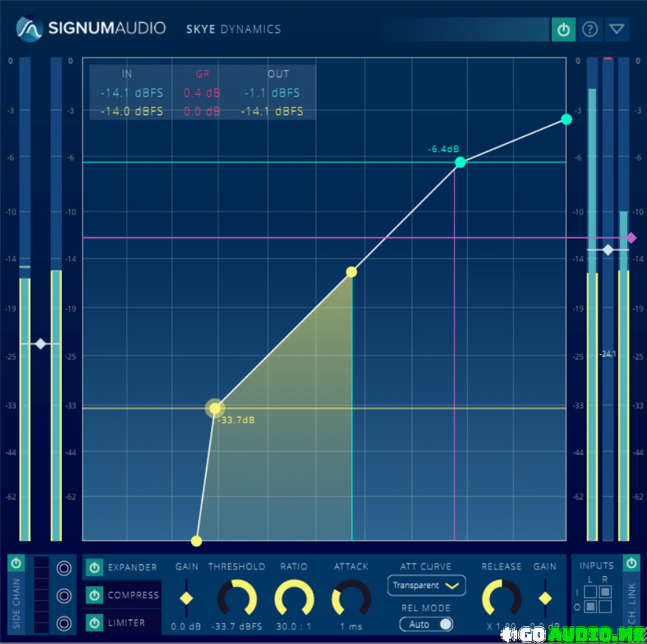Image resolution: width=647 pixels, height=644 pixels.
Task: Click the Ratio knob
Action: tap(294, 598)
